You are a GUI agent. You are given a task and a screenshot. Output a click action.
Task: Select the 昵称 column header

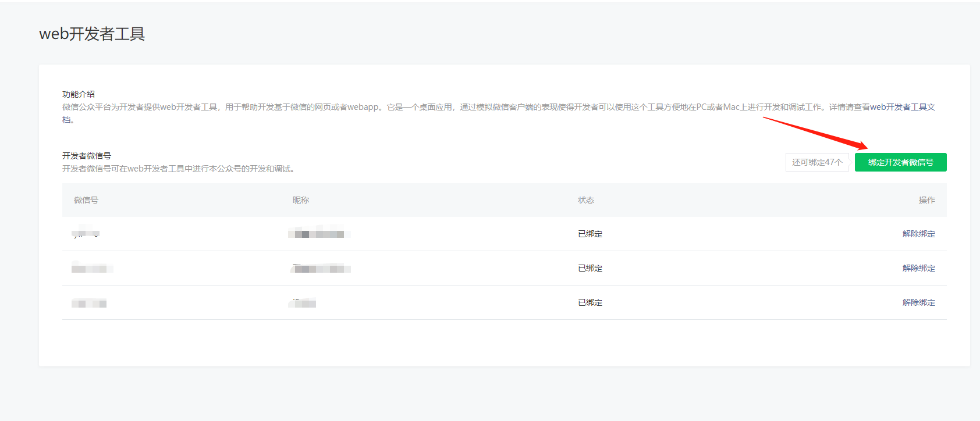tap(301, 200)
